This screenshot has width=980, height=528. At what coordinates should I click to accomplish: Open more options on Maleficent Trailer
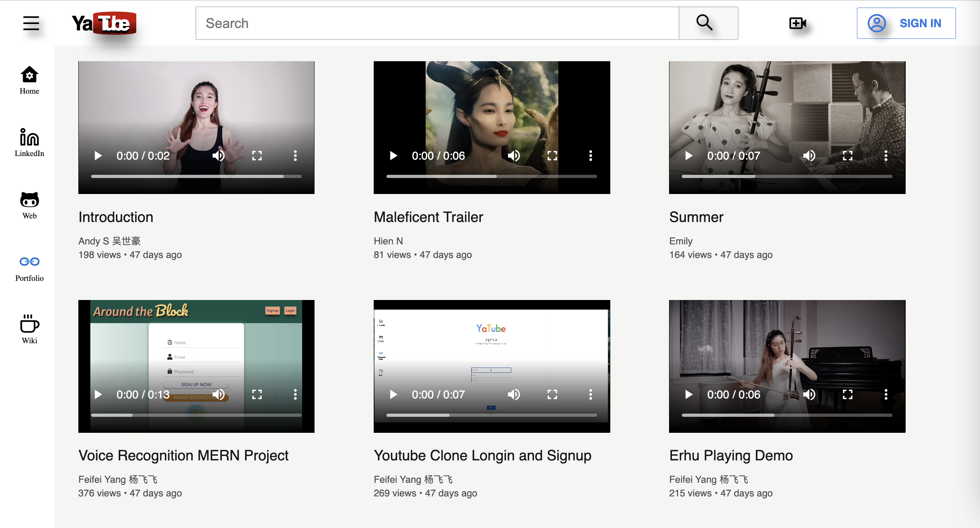(591, 156)
